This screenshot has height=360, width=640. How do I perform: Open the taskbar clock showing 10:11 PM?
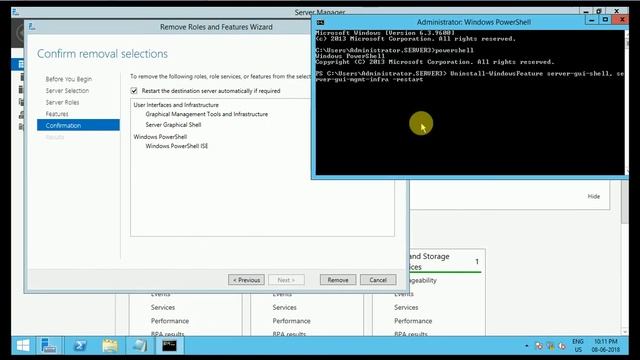[606, 346]
